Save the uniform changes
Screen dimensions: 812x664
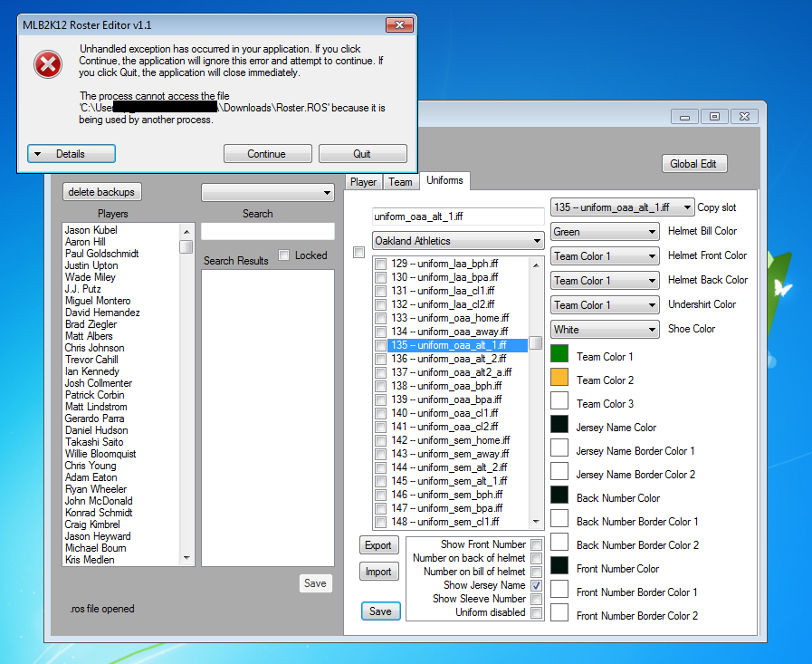[380, 611]
